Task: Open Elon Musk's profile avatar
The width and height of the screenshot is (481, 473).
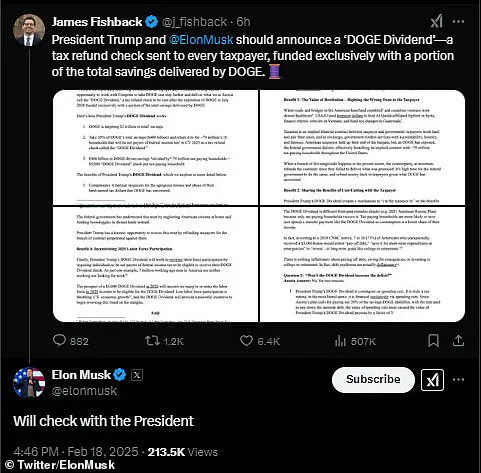Action: coord(29,383)
